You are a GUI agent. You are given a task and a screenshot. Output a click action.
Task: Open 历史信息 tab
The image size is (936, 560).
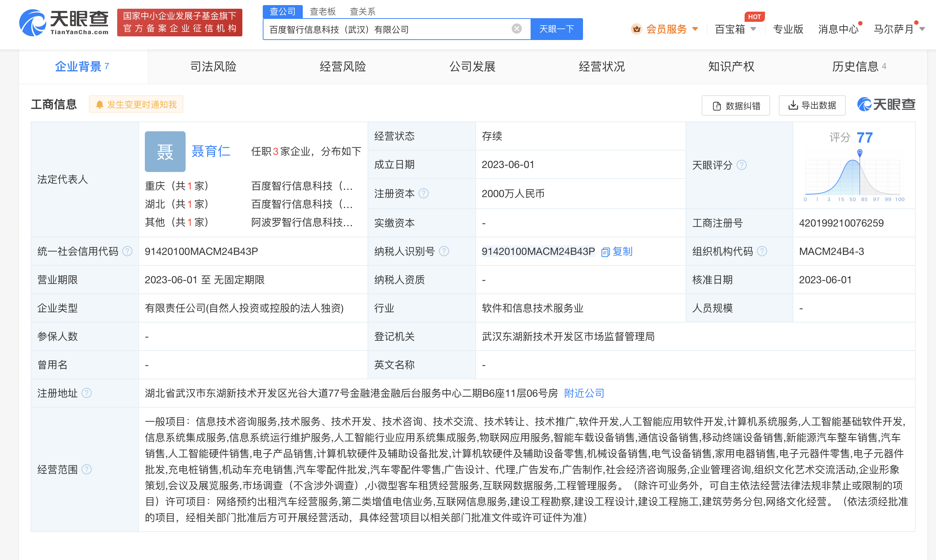click(860, 67)
